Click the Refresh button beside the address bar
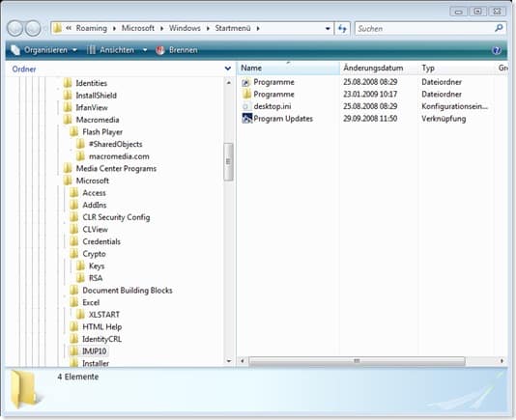This screenshot has width=516, height=420. click(343, 29)
